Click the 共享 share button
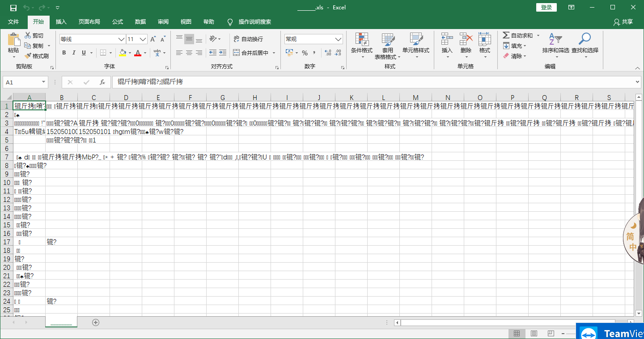The width and height of the screenshot is (644, 339). point(623,21)
